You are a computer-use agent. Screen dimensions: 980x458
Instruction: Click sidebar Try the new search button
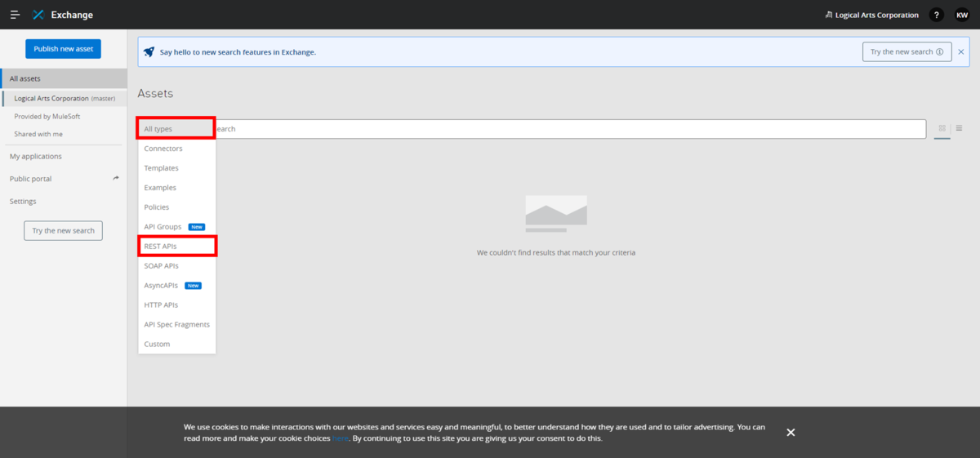tap(63, 231)
